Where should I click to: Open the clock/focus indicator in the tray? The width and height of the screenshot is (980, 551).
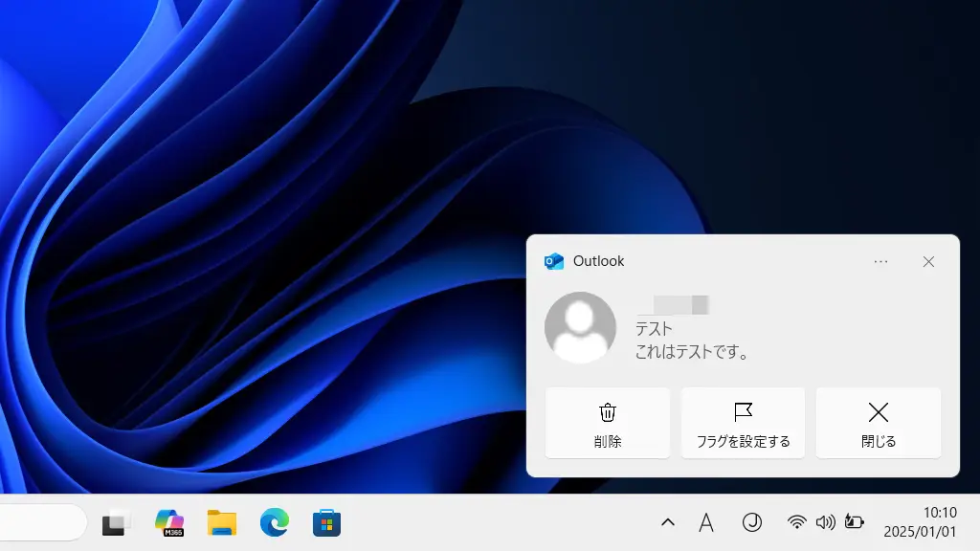[752, 522]
